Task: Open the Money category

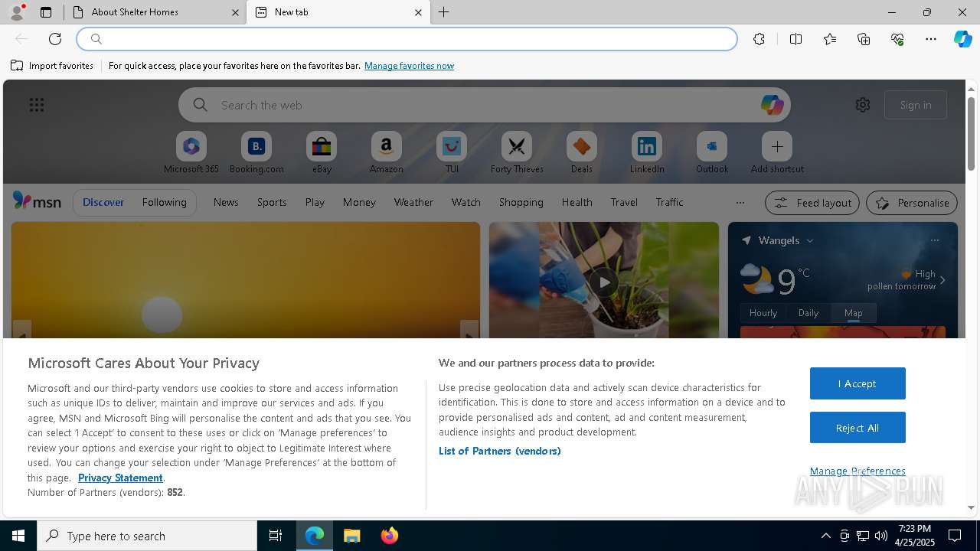Action: (359, 202)
